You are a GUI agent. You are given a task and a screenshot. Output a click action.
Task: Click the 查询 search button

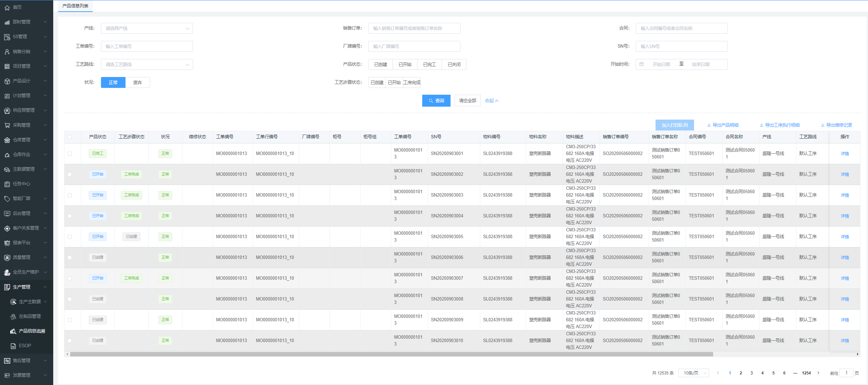(436, 101)
